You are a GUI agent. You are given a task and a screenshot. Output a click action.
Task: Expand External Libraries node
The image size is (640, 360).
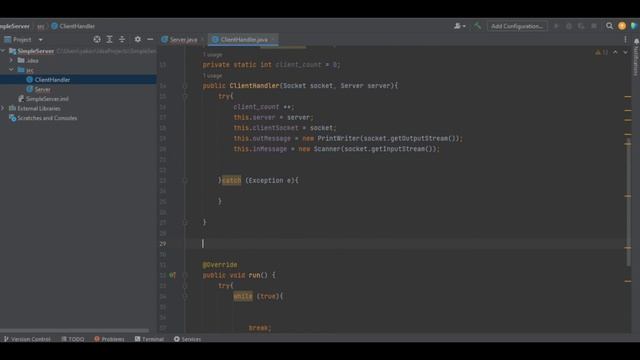3,108
